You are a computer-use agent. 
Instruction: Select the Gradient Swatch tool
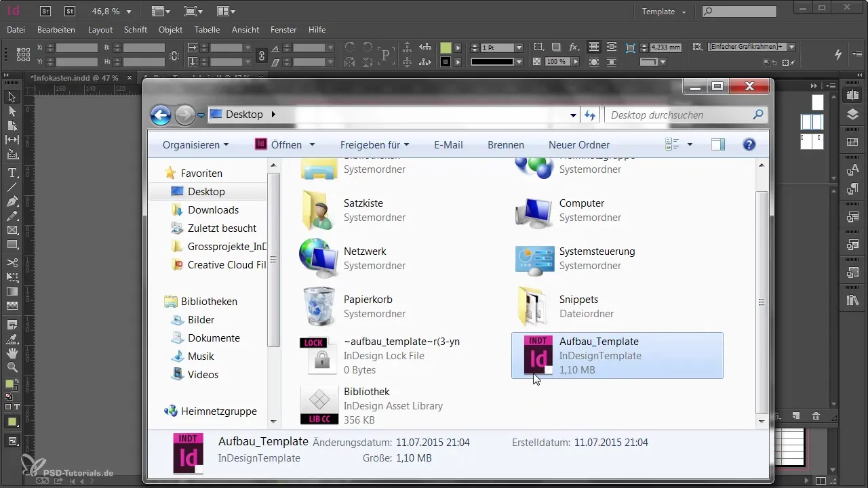tap(12, 291)
